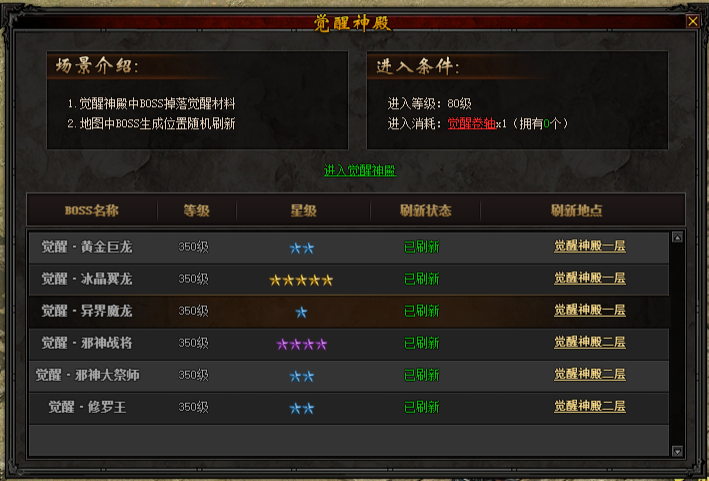Select the 觉醒·黄金巨龙 boss row

(x=349, y=247)
